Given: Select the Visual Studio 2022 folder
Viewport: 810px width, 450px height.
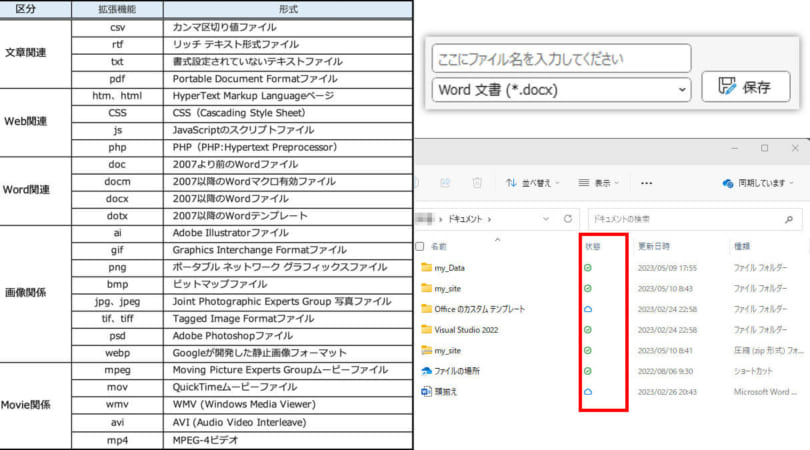Looking at the screenshot, I should click(x=466, y=330).
